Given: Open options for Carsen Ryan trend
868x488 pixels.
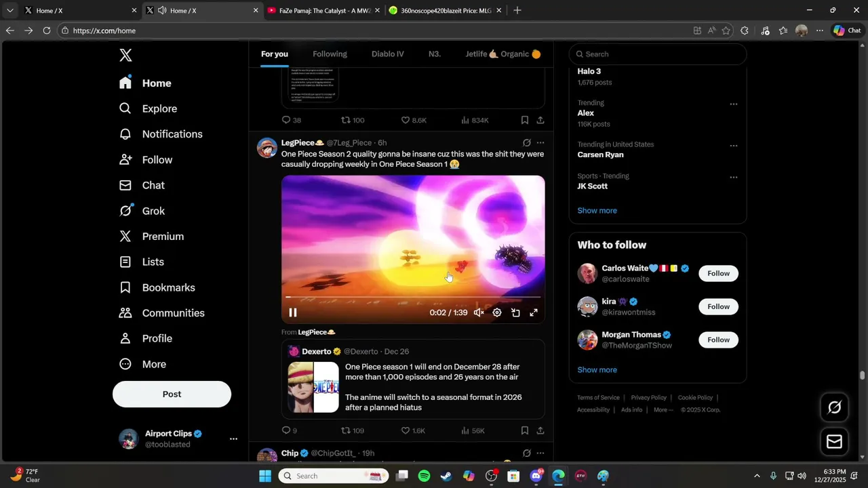Looking at the screenshot, I should coord(734,146).
